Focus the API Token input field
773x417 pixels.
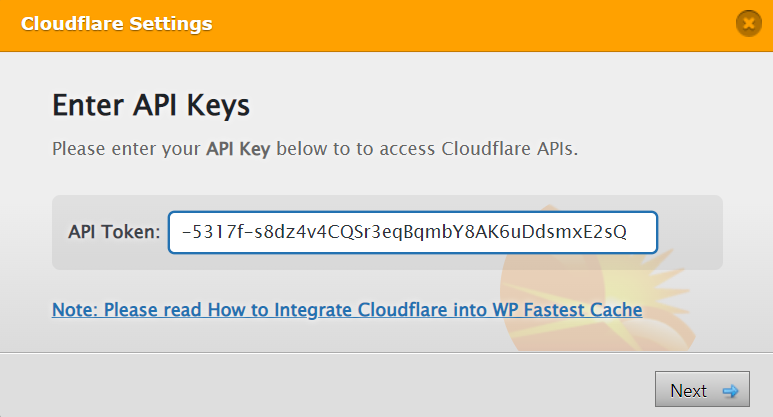413,232
